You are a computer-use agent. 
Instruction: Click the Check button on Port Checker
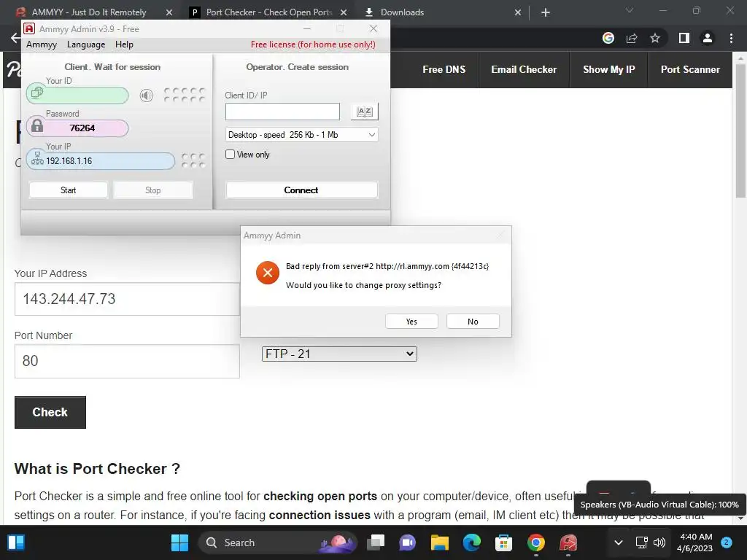[50, 413]
